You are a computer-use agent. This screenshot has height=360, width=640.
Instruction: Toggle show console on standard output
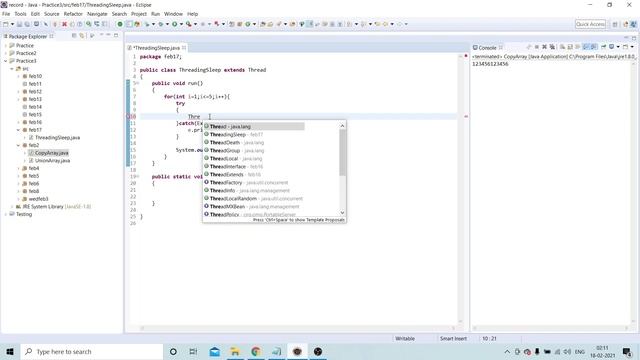tap(585, 47)
